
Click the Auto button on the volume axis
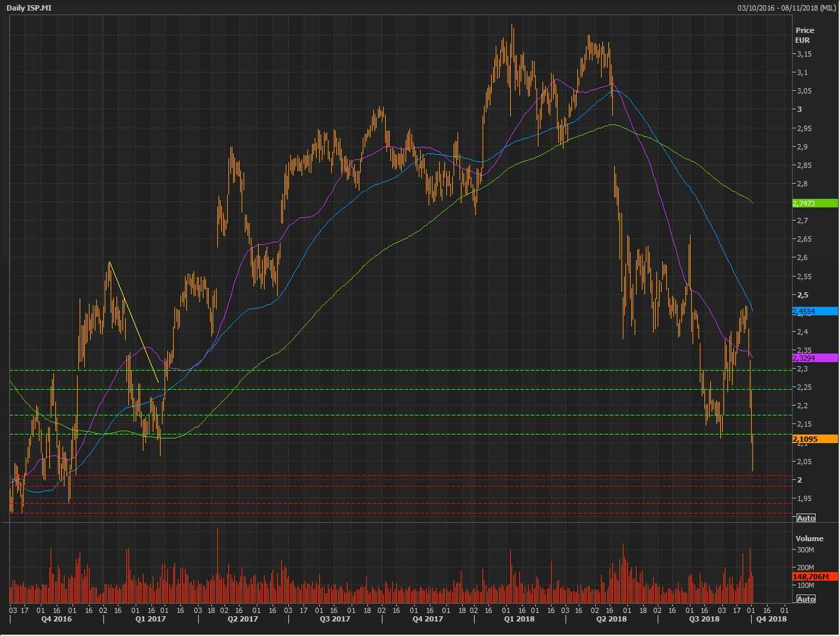click(x=806, y=599)
